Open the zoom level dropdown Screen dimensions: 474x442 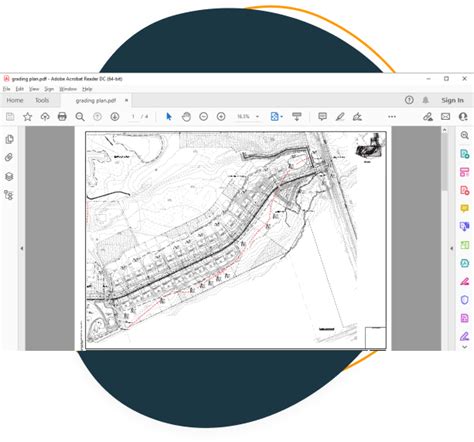click(x=257, y=117)
